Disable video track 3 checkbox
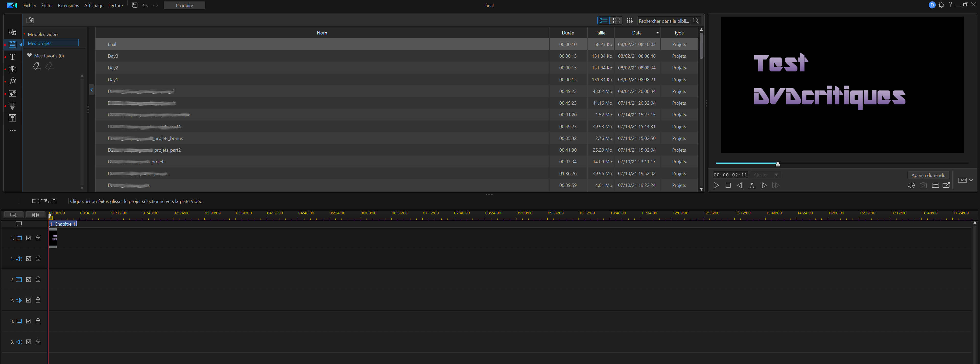 tap(29, 321)
